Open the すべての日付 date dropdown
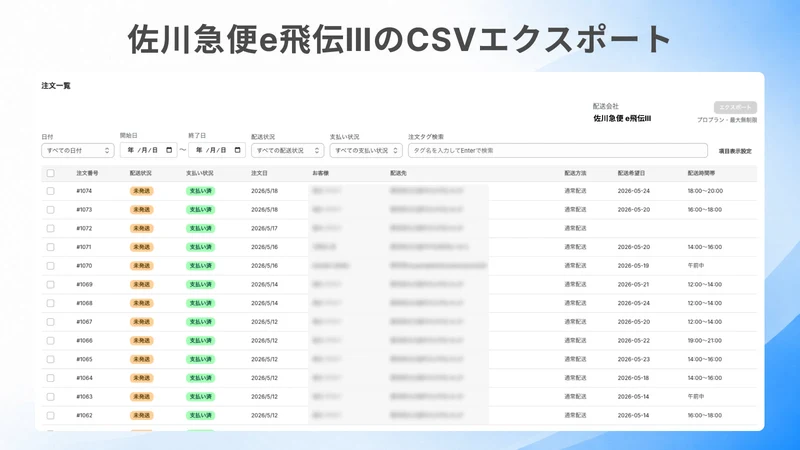Image resolution: width=800 pixels, height=450 pixels. pyautogui.click(x=78, y=151)
